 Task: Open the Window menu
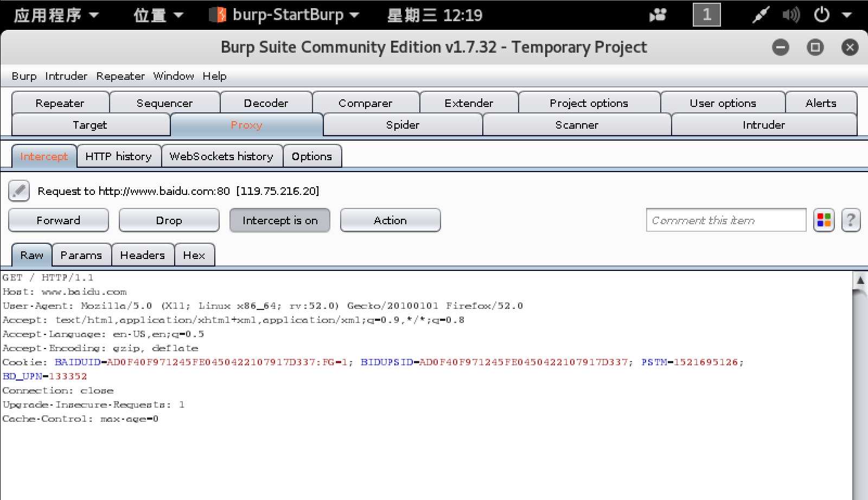(174, 76)
